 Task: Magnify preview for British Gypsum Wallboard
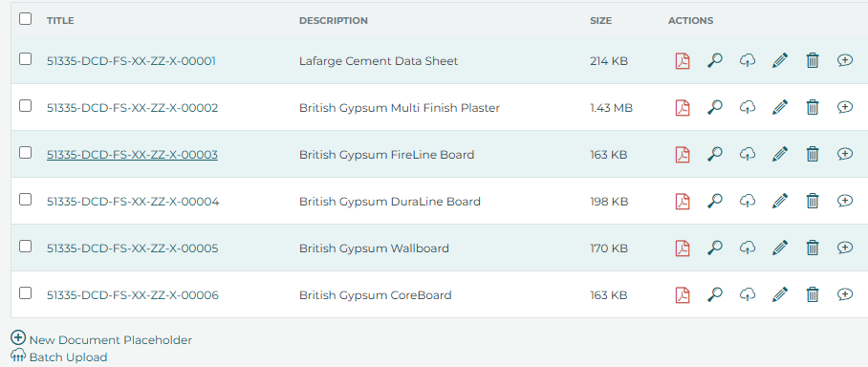(715, 248)
